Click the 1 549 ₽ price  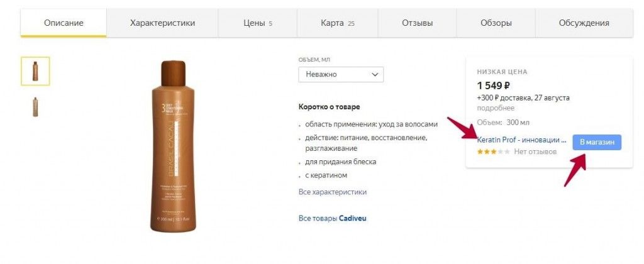click(x=493, y=86)
